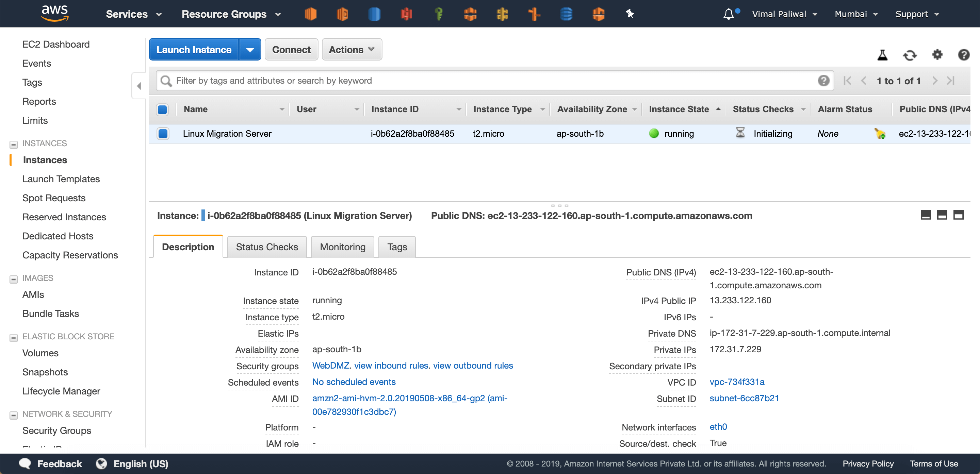The width and height of the screenshot is (980, 474).
Task: Click the Launch Instance button
Action: [194, 49]
